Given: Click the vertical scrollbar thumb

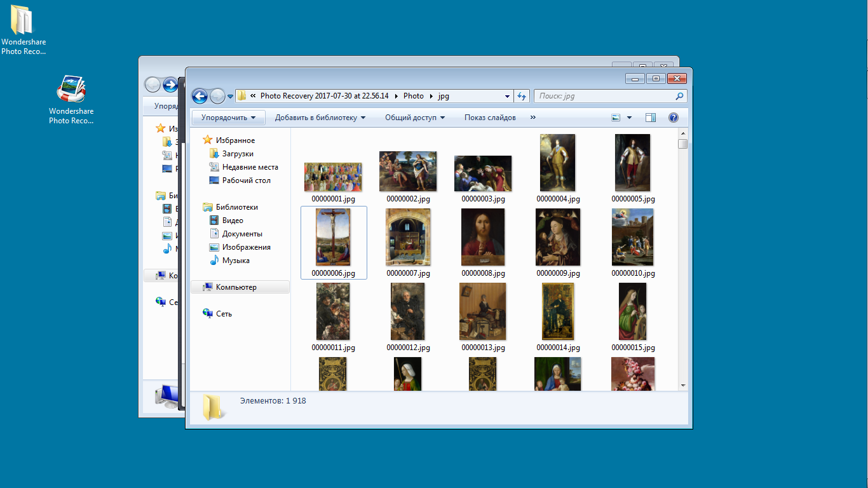Looking at the screenshot, I should pyautogui.click(x=683, y=144).
